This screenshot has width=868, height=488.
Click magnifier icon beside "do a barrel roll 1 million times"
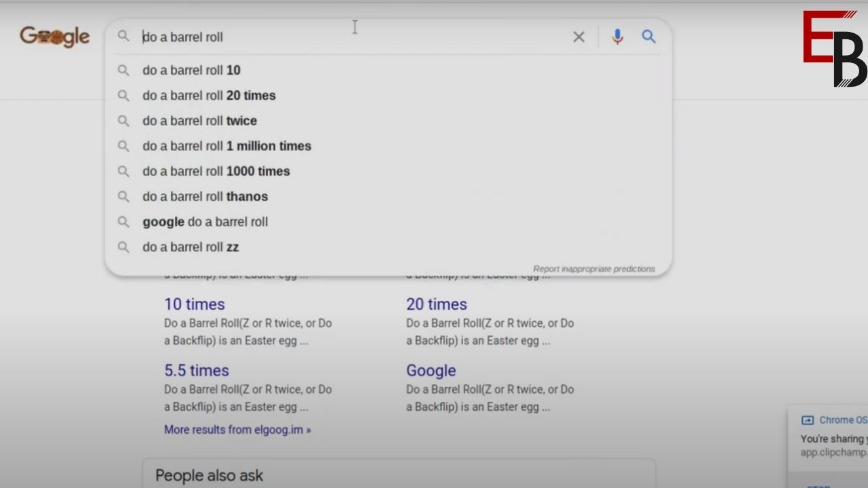[x=123, y=146]
